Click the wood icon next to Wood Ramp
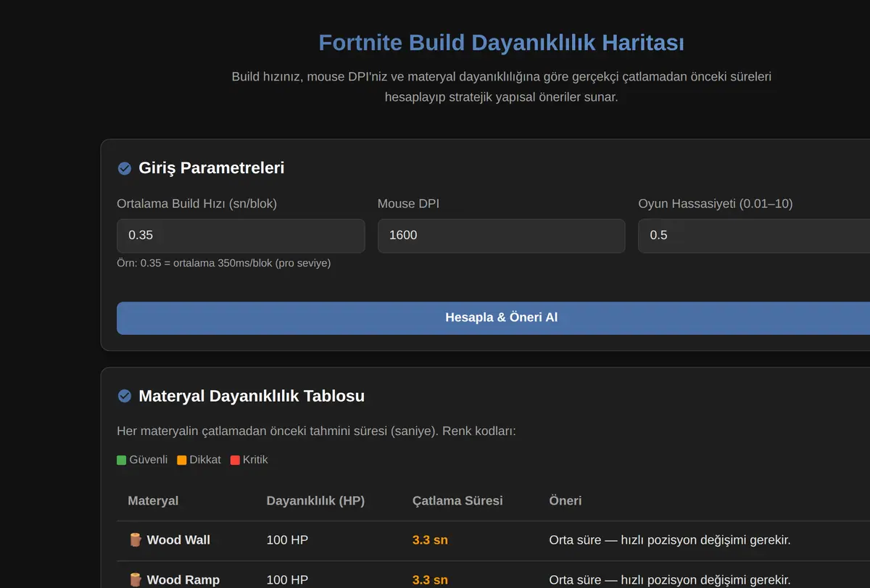The width and height of the screenshot is (870, 588). [135, 579]
